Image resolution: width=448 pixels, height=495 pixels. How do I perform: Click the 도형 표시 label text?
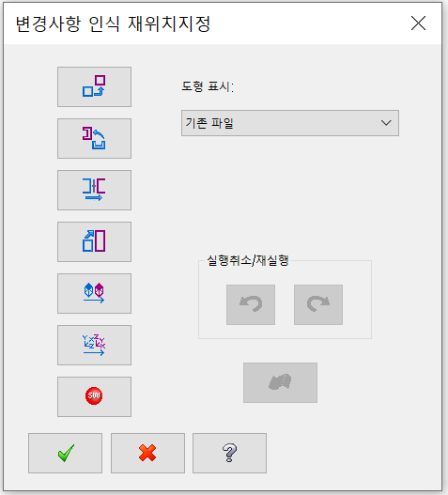coord(208,86)
